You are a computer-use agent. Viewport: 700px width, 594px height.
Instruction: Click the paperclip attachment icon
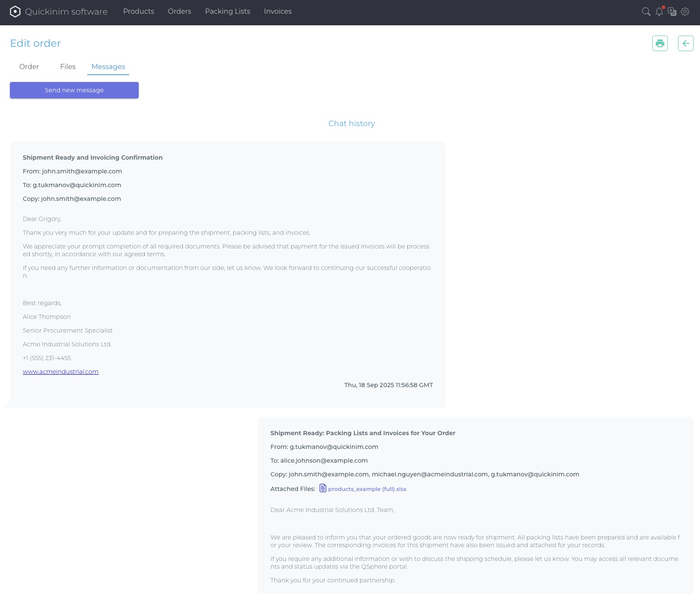pos(323,488)
